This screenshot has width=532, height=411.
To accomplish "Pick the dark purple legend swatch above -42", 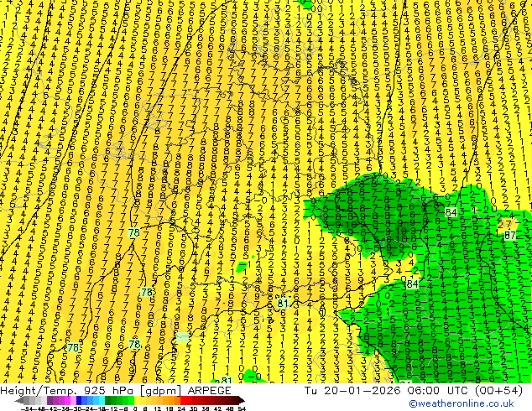I will click(x=50, y=400).
